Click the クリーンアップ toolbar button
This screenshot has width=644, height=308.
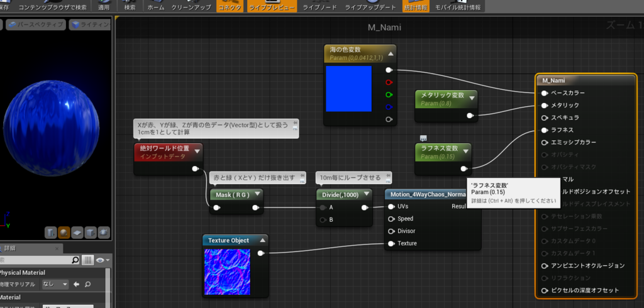[191, 6]
